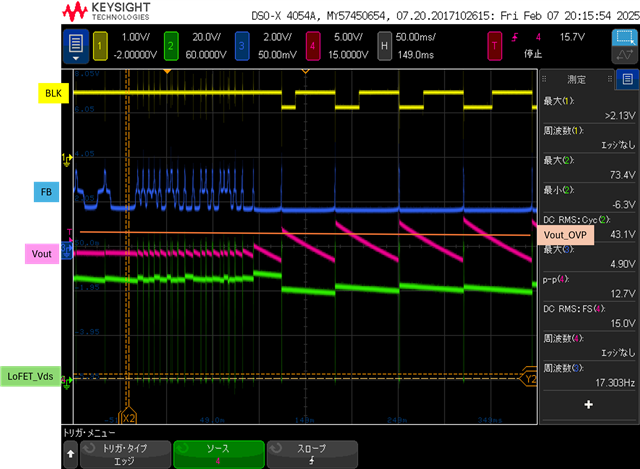Select channel 4 red button
Screen dimensions: 640x469
(x=313, y=46)
